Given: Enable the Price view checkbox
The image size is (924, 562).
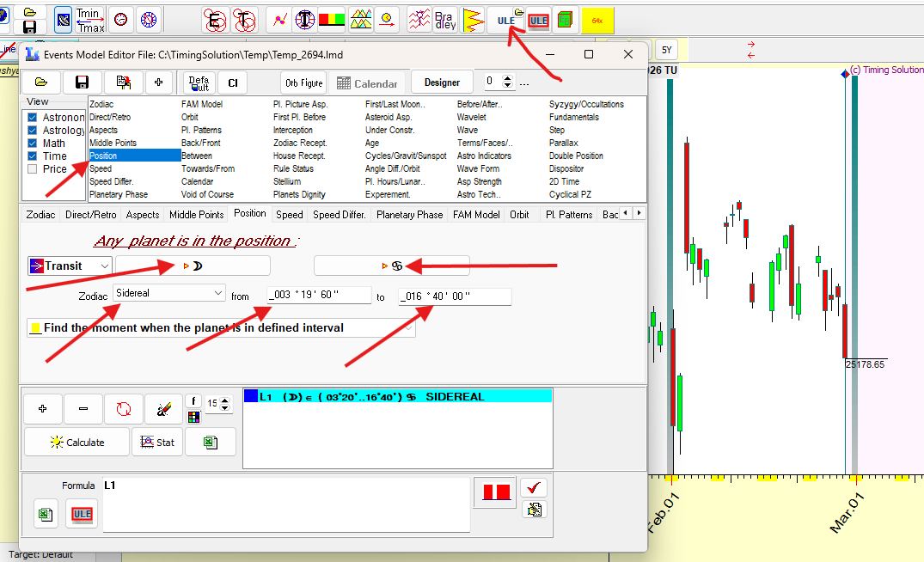Looking at the screenshot, I should tap(33, 169).
